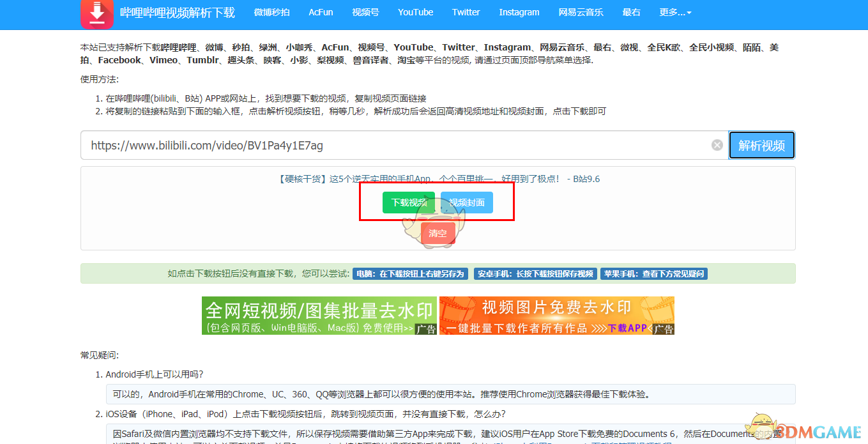868x444 pixels.
Task: Open the 更多 dropdown menu
Action: coord(675,12)
